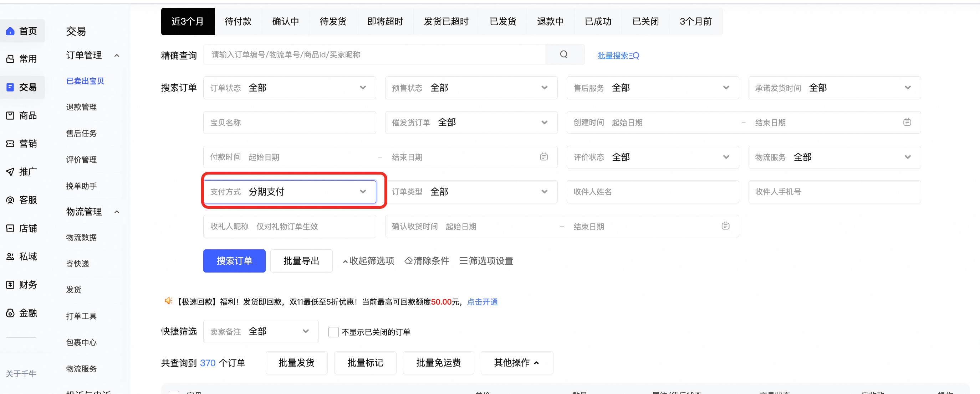The height and width of the screenshot is (394, 980).
Task: Click the speaker announcement icon
Action: (x=168, y=301)
